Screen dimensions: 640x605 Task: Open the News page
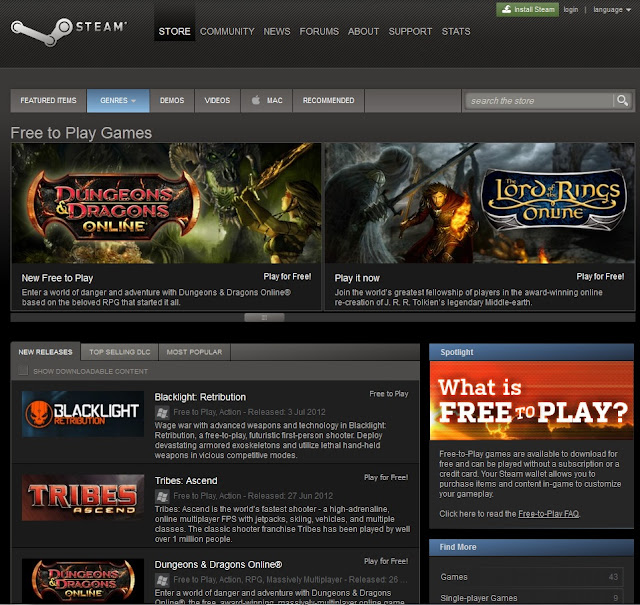click(x=277, y=31)
